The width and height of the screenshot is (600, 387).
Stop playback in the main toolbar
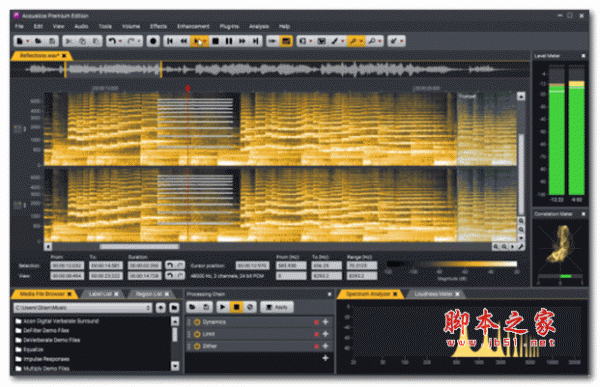[215, 41]
